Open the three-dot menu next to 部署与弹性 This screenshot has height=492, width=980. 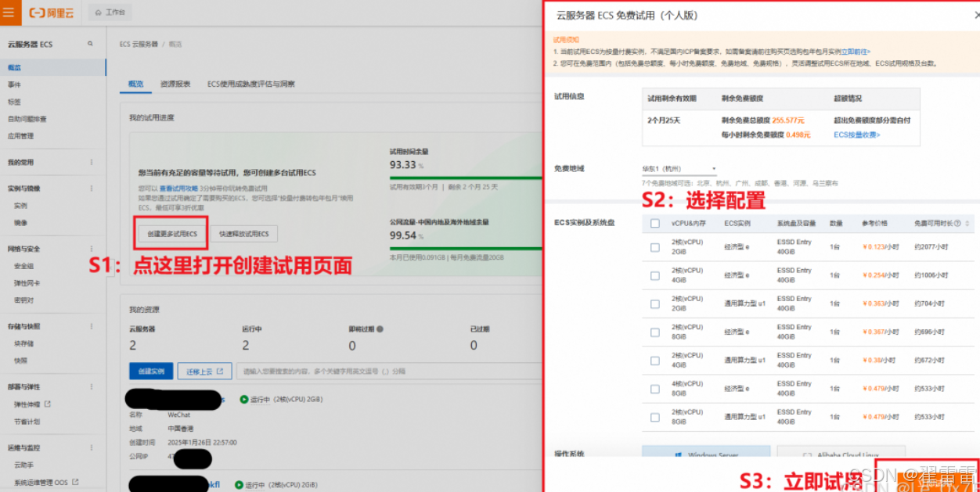point(91,386)
